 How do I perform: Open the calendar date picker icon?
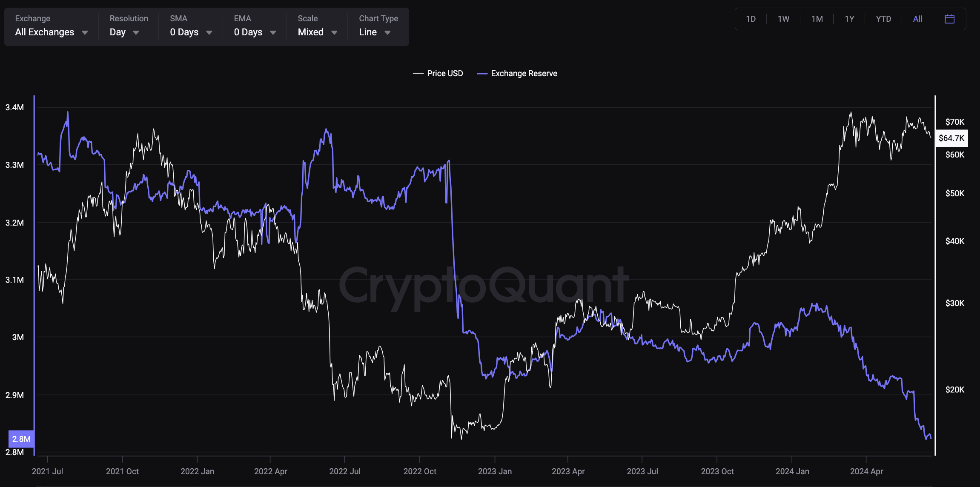click(949, 19)
